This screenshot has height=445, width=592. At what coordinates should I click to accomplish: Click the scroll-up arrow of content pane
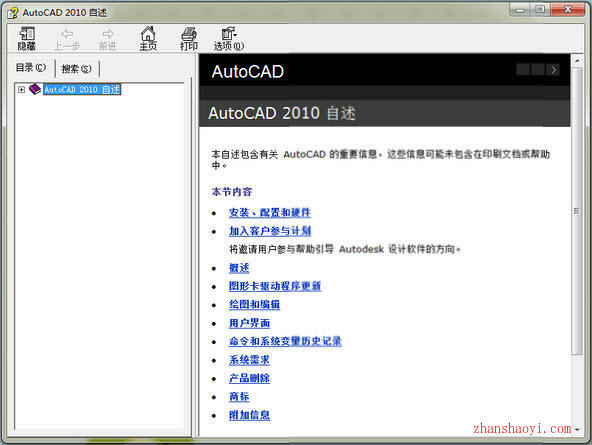point(577,60)
